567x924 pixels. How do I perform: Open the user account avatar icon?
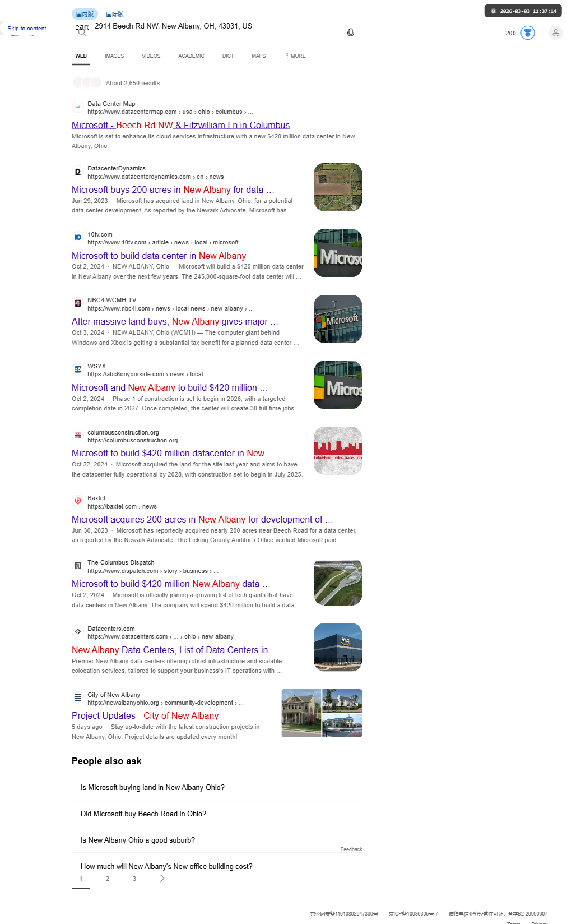click(x=556, y=33)
